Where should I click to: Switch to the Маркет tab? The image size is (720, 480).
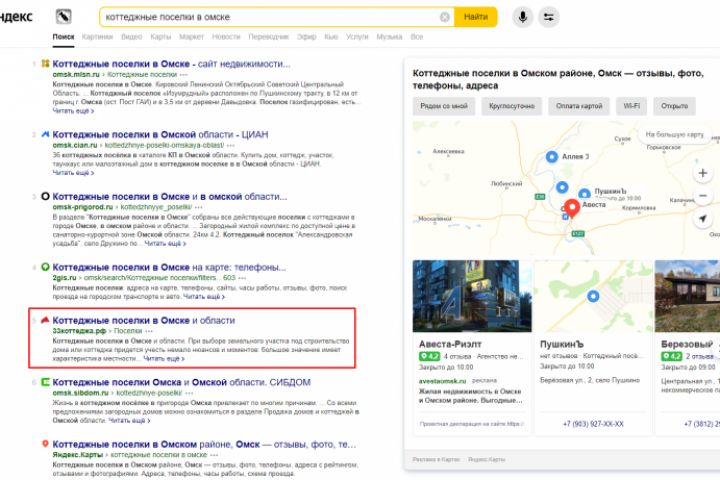coord(191,37)
